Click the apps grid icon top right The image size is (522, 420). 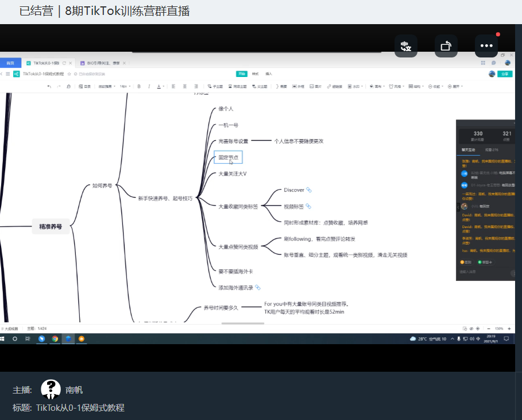click(x=483, y=63)
